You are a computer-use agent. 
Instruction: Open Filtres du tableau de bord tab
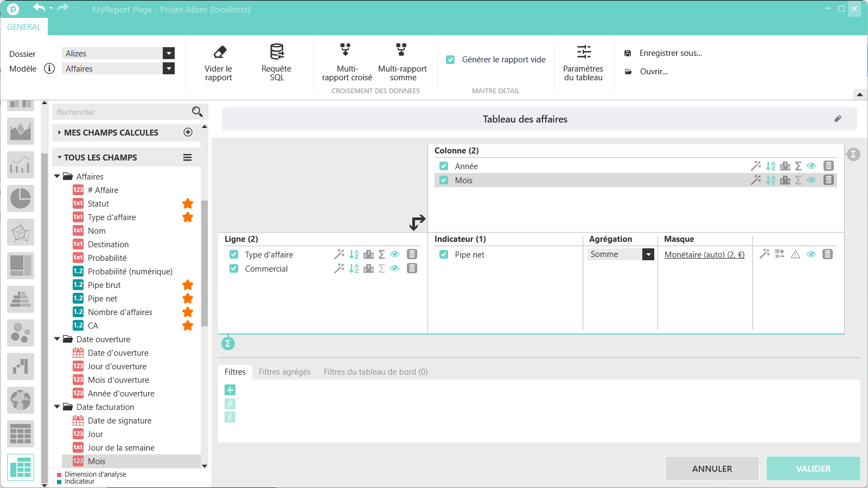click(375, 372)
